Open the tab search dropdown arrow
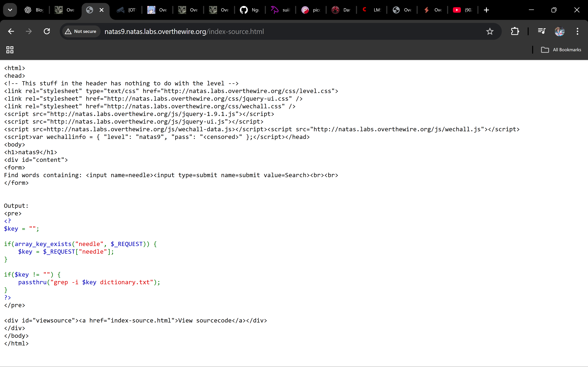Screen dimensions: 588x367 tap(10, 10)
